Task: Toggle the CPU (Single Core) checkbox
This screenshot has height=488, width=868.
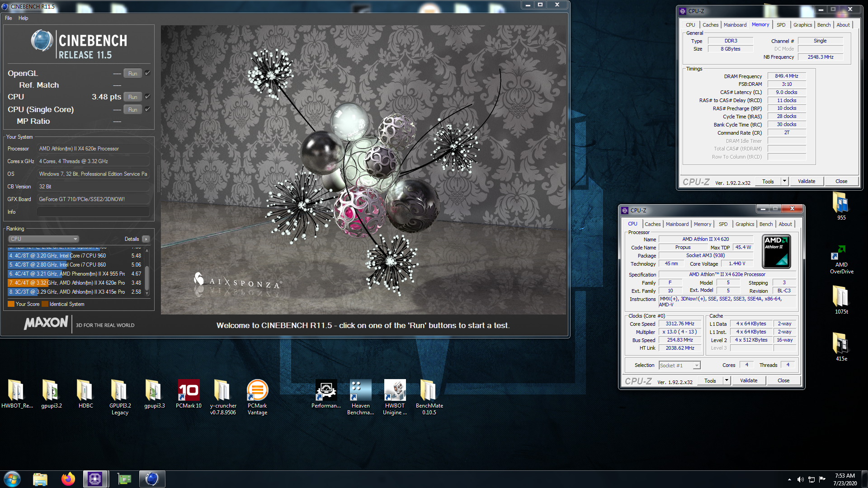Action: click(x=147, y=109)
